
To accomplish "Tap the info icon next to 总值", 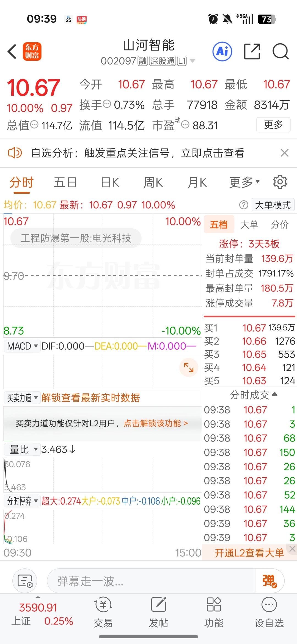I will pos(34,124).
